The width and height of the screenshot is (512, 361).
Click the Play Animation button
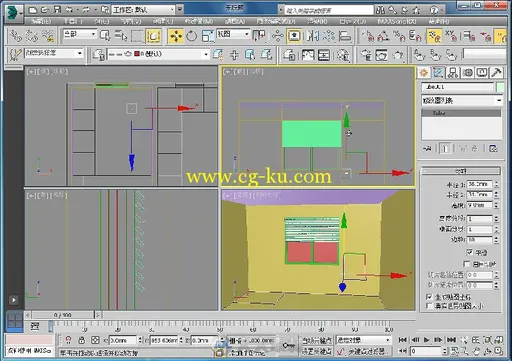pos(426,340)
